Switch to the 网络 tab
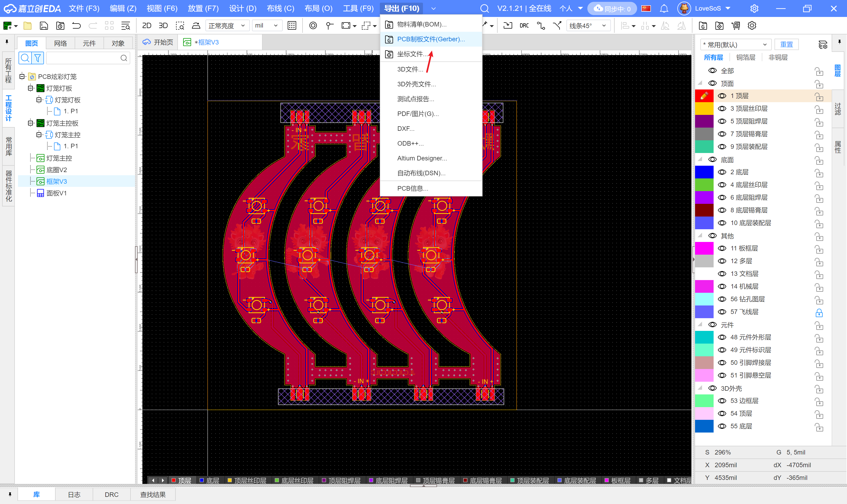Screen dimensions: 847x504 (60, 43)
